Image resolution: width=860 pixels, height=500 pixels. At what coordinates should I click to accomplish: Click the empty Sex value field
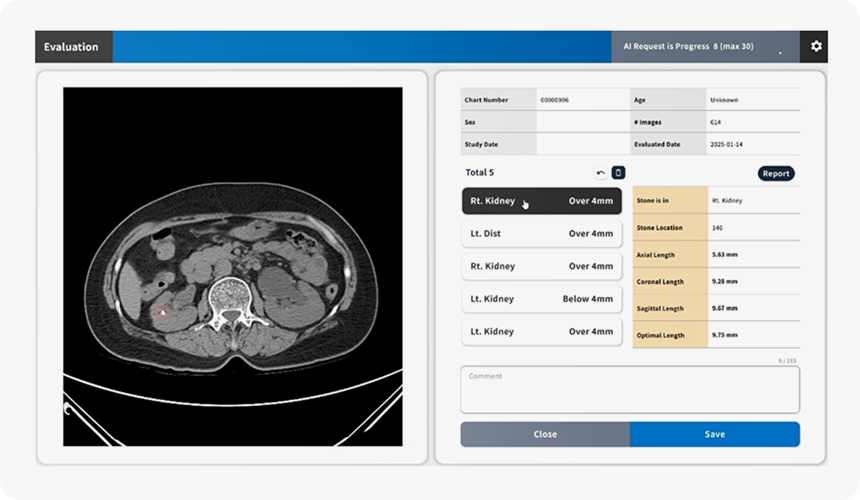pyautogui.click(x=582, y=122)
